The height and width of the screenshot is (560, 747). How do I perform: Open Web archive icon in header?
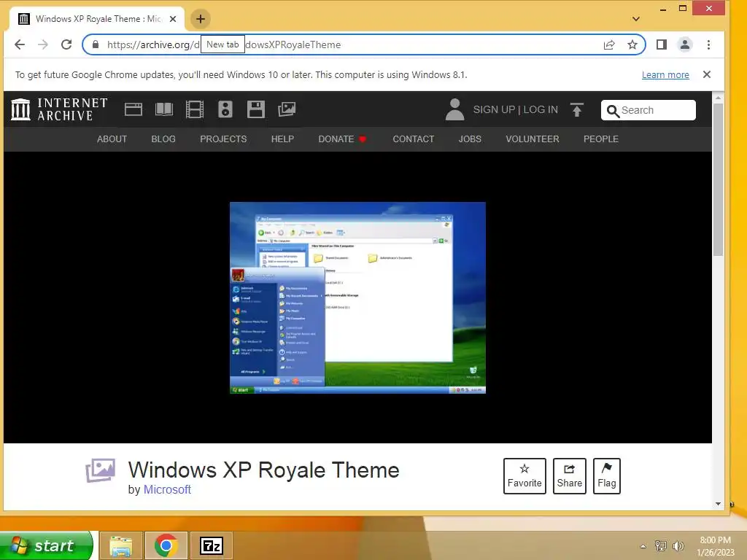coord(133,109)
